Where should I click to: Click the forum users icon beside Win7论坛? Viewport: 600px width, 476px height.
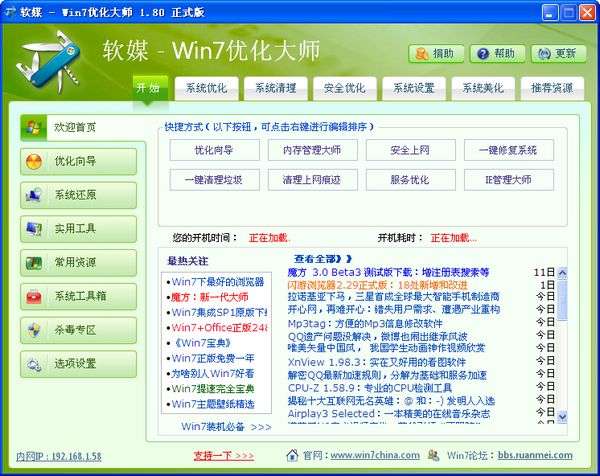tap(434, 455)
